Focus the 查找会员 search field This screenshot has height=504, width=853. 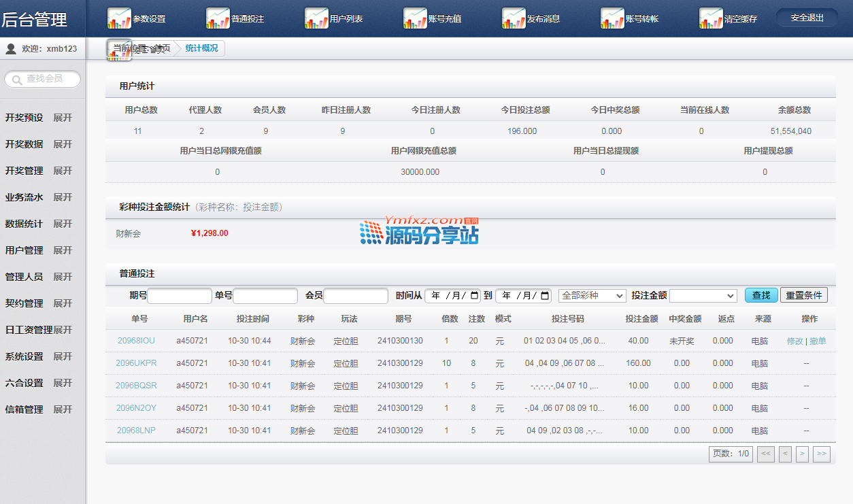44,79
